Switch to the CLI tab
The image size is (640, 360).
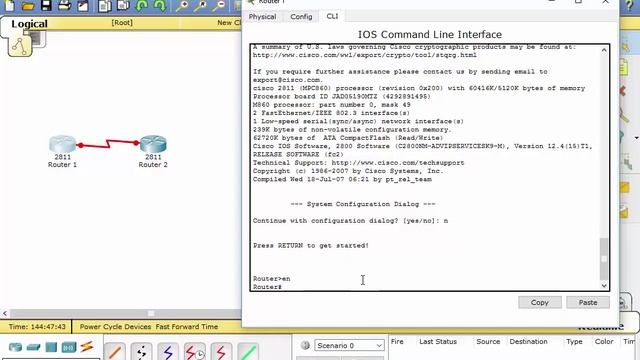click(332, 16)
